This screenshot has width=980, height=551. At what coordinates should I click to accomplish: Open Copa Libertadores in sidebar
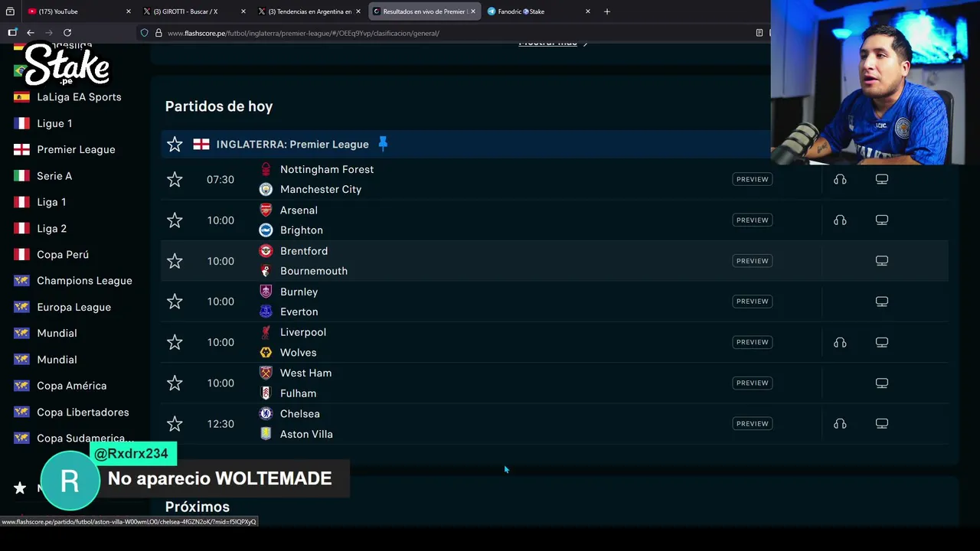tap(83, 412)
